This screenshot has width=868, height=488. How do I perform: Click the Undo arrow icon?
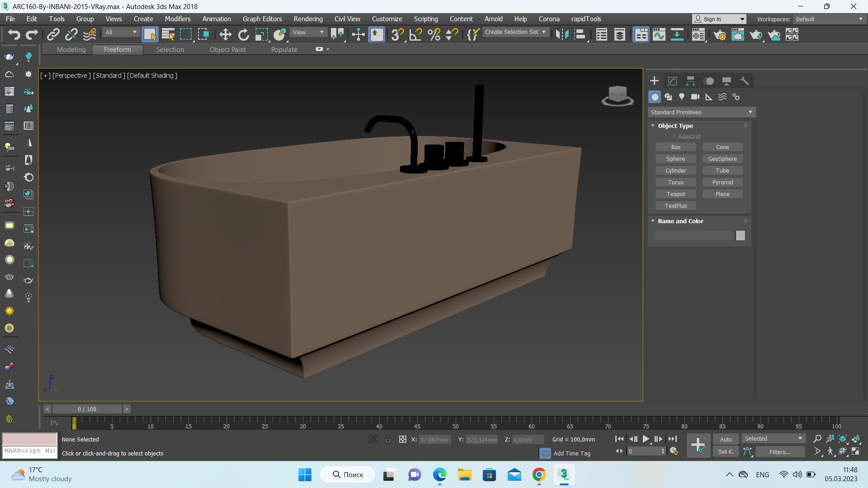click(14, 34)
